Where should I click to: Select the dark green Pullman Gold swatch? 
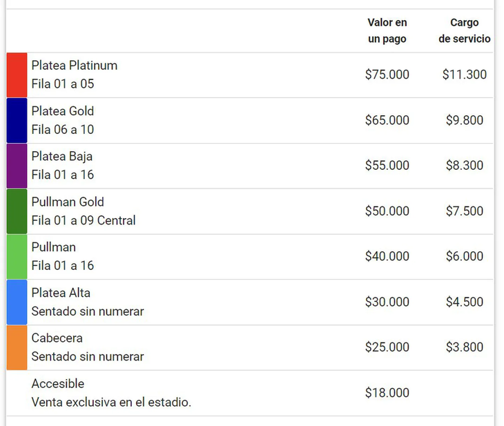(17, 211)
